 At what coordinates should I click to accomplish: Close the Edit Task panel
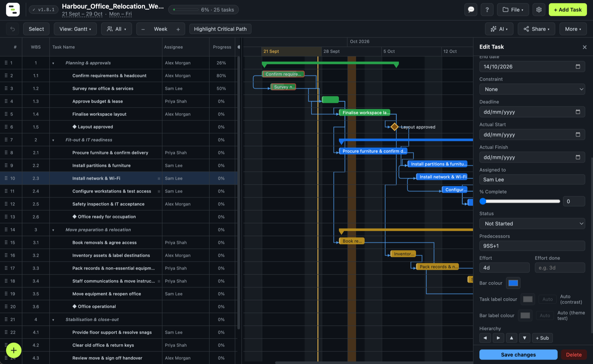(x=584, y=47)
